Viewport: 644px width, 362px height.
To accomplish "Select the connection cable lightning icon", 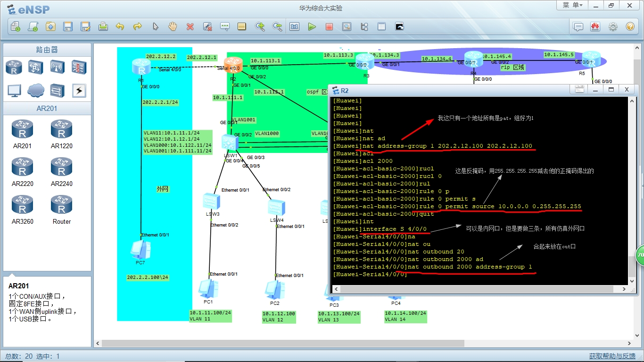I will 79,90.
